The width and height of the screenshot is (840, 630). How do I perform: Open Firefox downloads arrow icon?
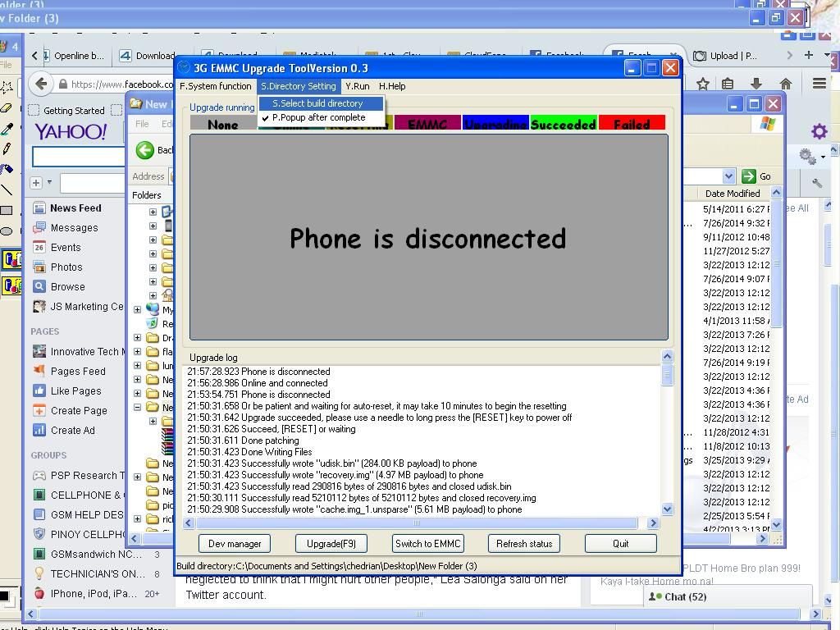click(x=756, y=84)
